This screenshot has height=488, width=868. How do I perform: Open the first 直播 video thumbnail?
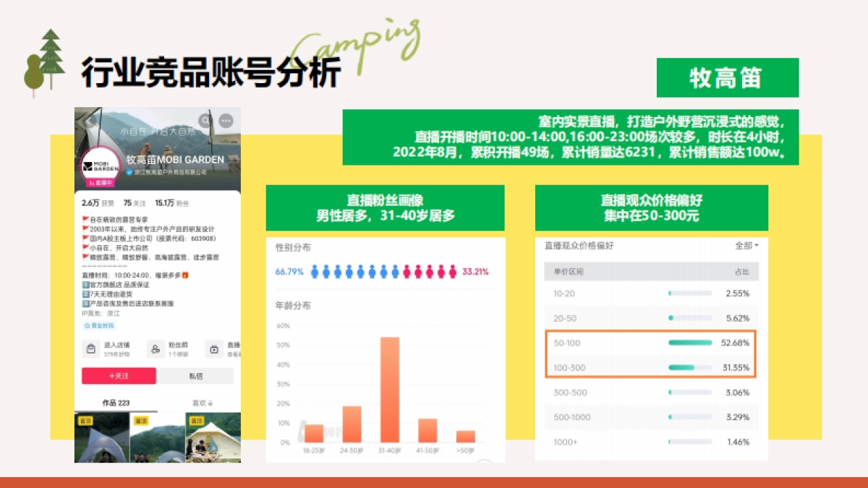click(x=101, y=436)
